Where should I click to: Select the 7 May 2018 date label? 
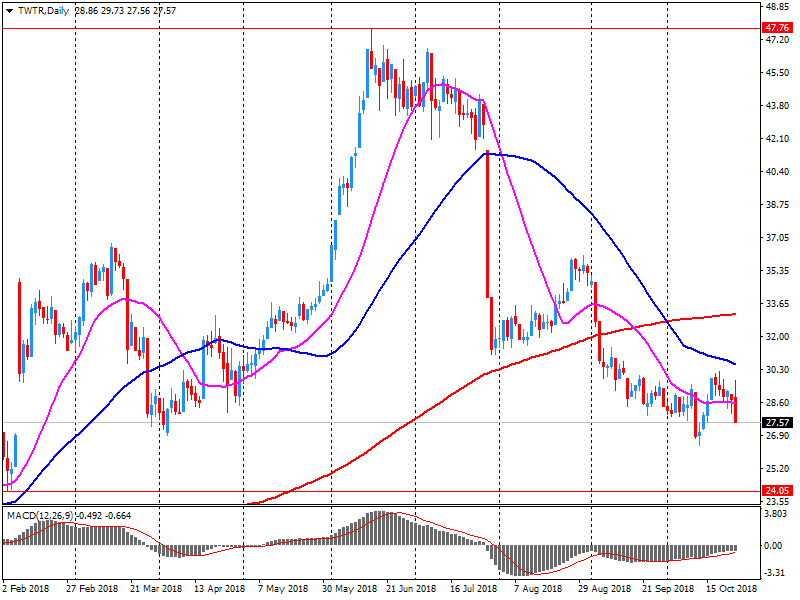point(283,589)
